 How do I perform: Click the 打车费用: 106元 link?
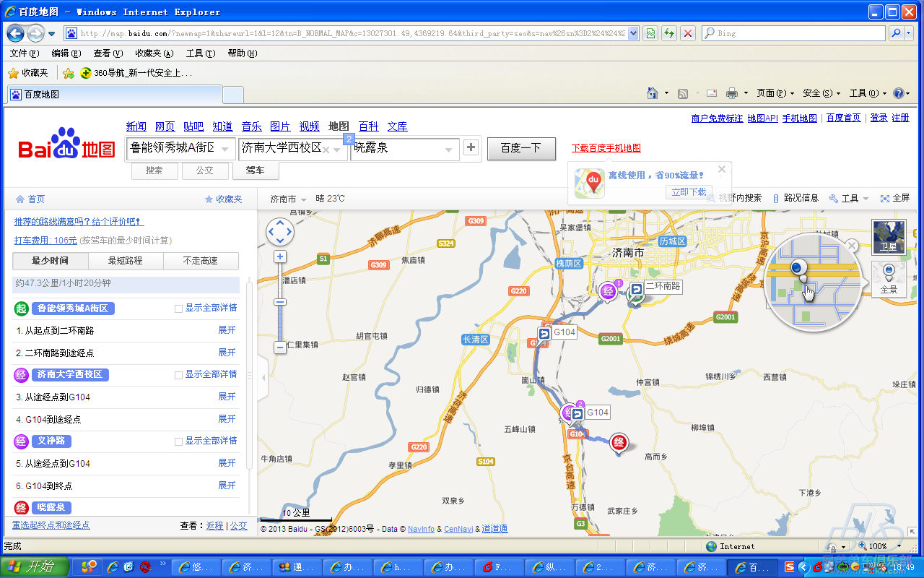pos(45,241)
